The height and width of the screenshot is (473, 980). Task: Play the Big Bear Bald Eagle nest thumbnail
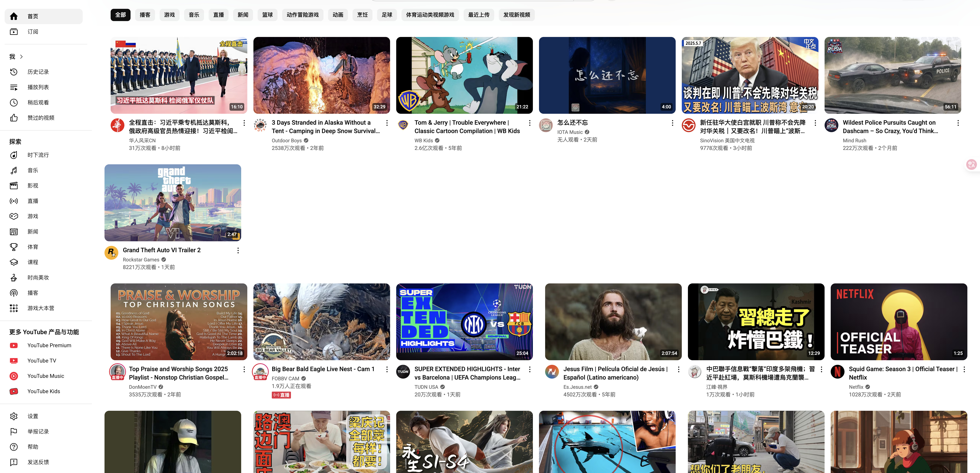pyautogui.click(x=322, y=322)
